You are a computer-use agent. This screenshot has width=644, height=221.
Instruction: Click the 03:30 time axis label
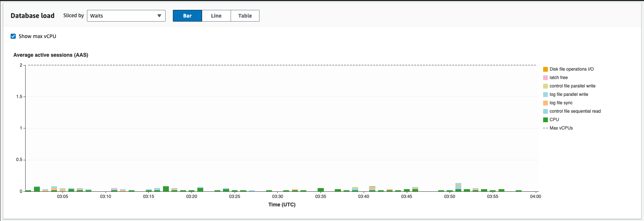click(x=277, y=196)
